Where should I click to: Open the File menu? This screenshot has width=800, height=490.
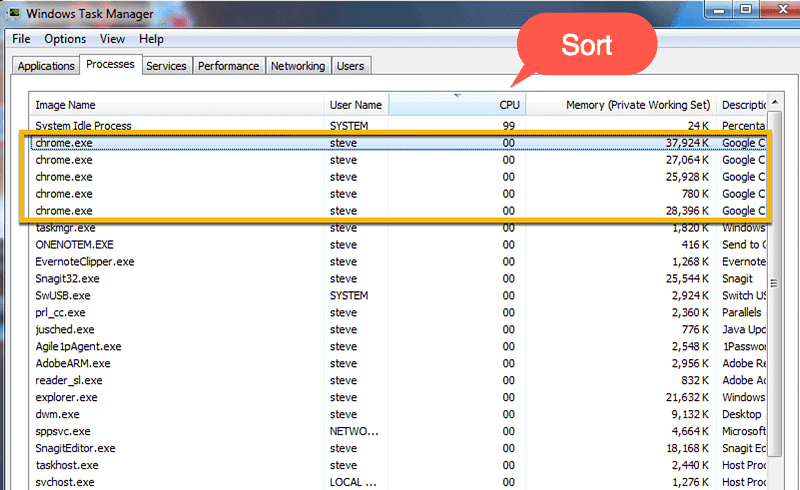21,39
